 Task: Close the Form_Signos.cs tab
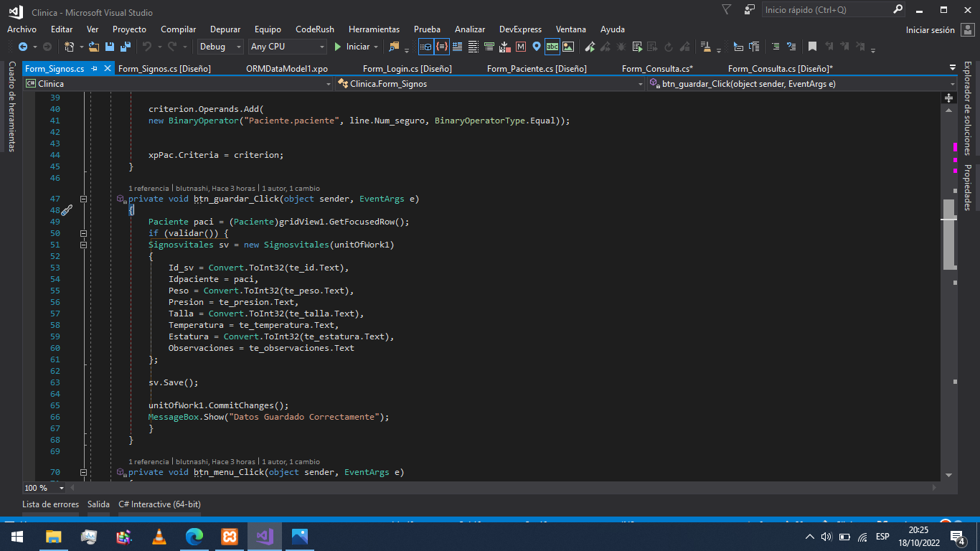coord(108,68)
